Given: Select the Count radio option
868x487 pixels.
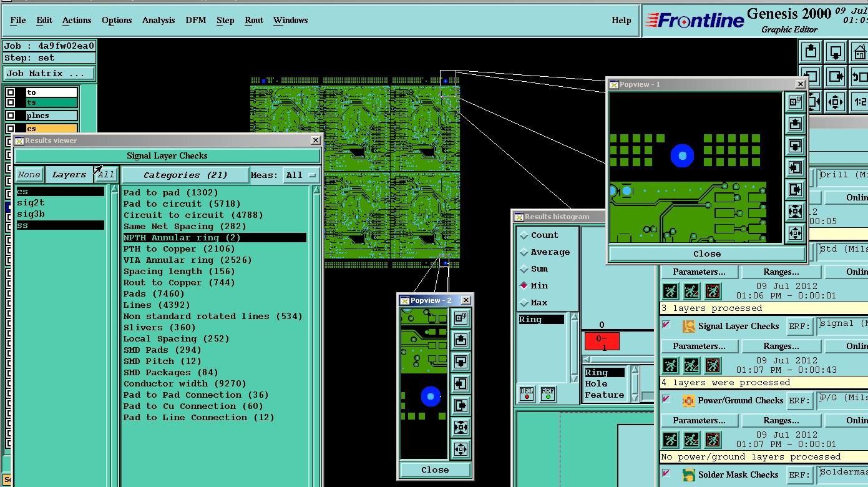Looking at the screenshot, I should (524, 235).
